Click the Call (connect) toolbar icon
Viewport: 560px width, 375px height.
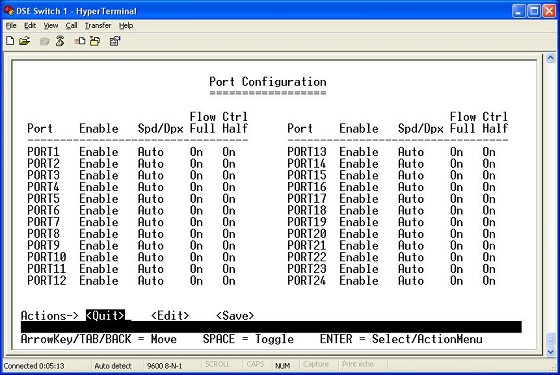(45, 41)
